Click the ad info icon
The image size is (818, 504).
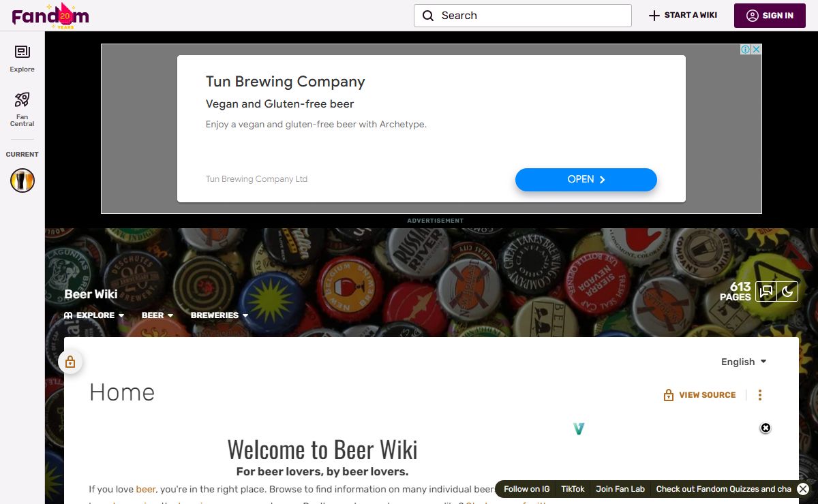pyautogui.click(x=746, y=49)
